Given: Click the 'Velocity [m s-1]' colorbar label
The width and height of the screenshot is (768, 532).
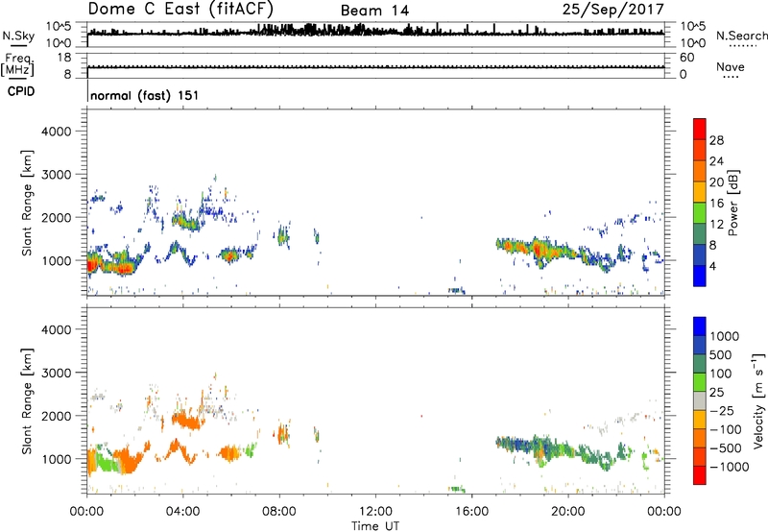Looking at the screenshot, I should [758, 400].
